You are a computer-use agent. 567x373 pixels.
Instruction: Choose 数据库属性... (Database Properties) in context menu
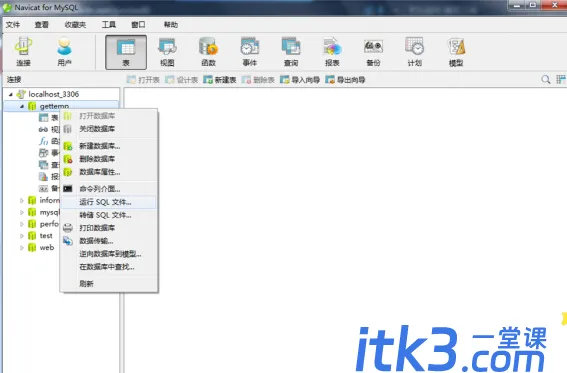pos(109,172)
